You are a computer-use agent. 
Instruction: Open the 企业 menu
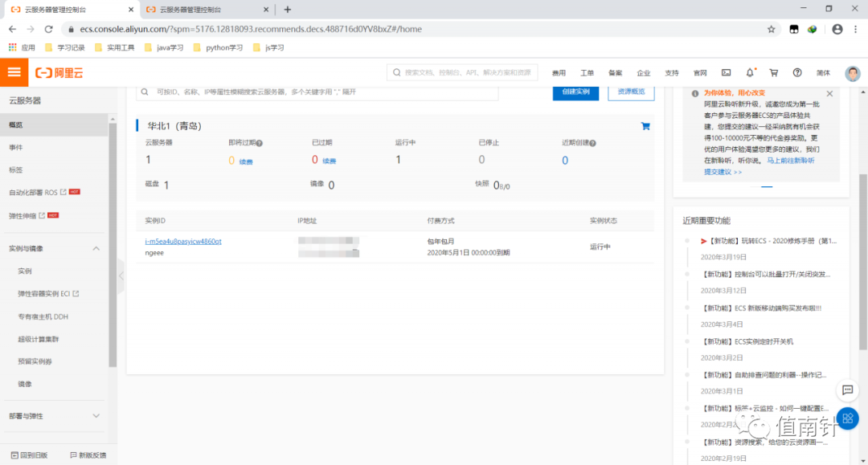(643, 73)
